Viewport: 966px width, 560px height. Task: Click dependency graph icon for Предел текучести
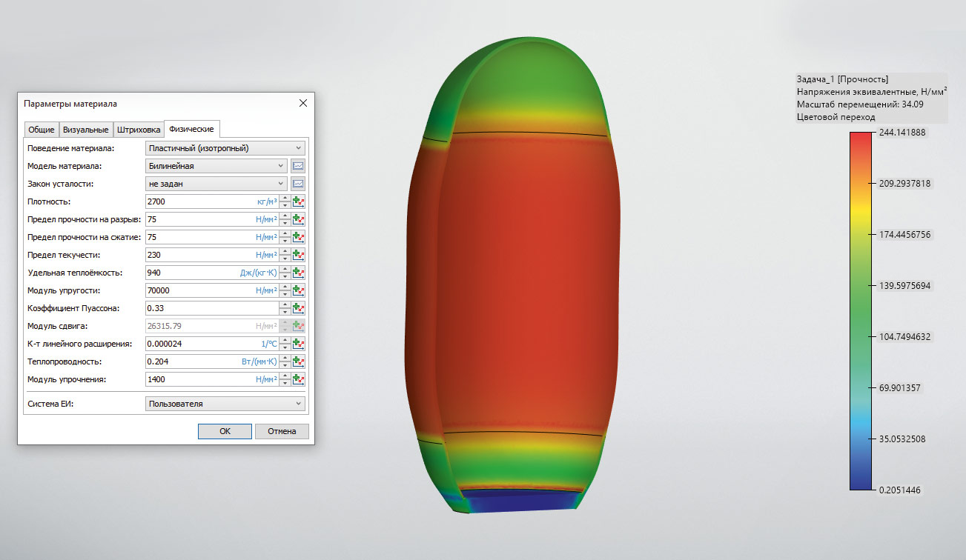coord(299,255)
